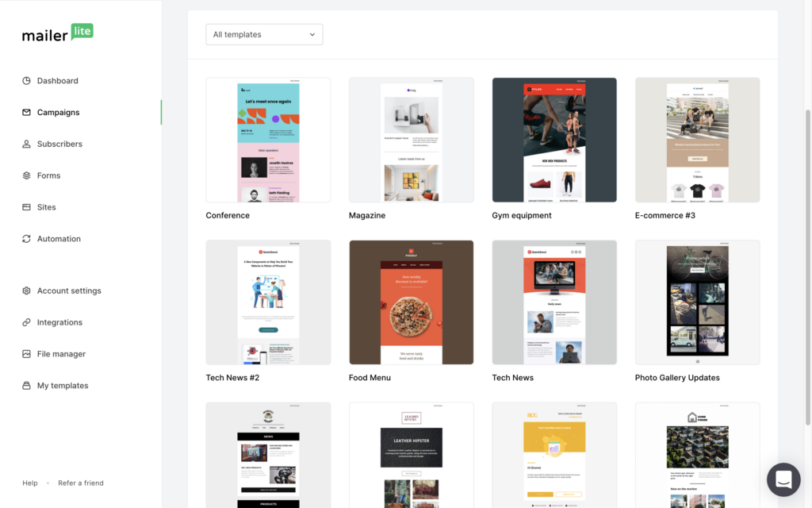Select the yellow-header newsletter template thumbnail
The width and height of the screenshot is (812, 508).
click(554, 455)
